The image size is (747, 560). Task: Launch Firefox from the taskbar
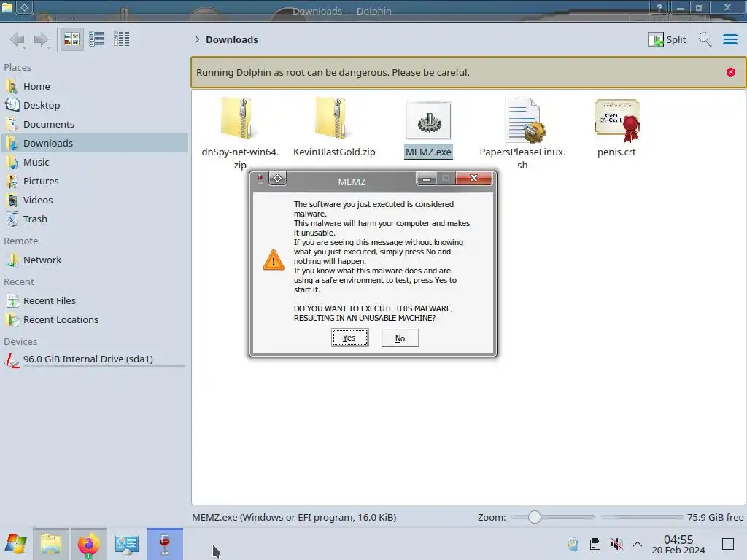click(x=88, y=544)
